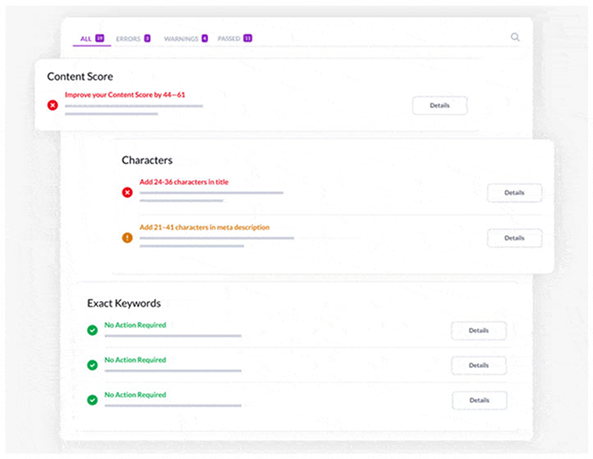Click the third 'No Action Required' text
The image size is (593, 459).
pos(135,395)
